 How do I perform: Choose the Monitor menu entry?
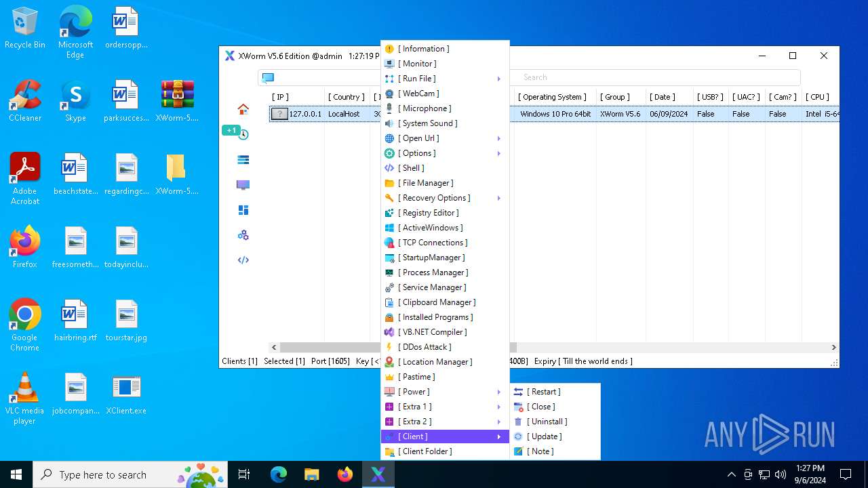[x=445, y=64]
